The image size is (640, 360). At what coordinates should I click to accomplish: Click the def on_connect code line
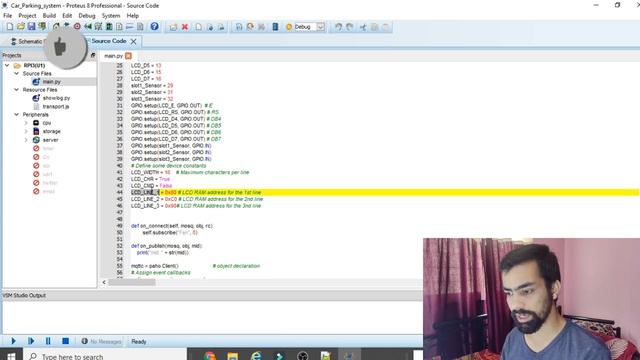click(x=172, y=226)
